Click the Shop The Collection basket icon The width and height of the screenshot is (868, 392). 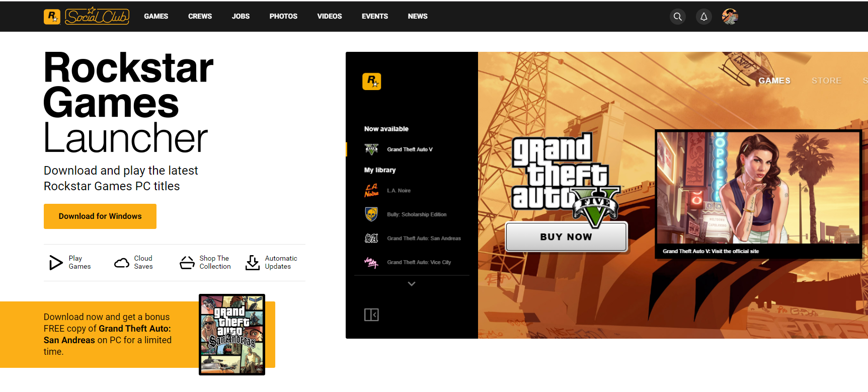tap(187, 262)
